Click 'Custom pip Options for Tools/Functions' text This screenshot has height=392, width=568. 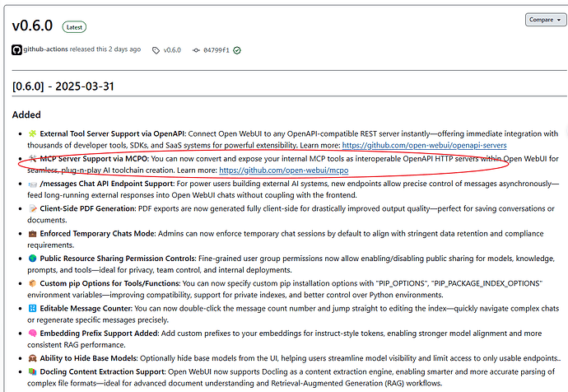pos(110,283)
